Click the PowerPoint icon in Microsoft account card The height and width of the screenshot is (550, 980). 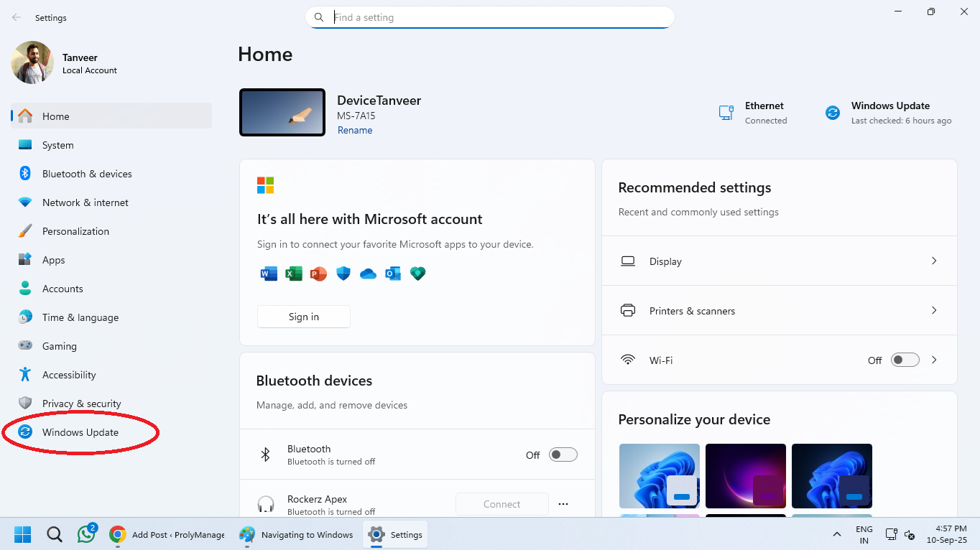[x=318, y=273]
